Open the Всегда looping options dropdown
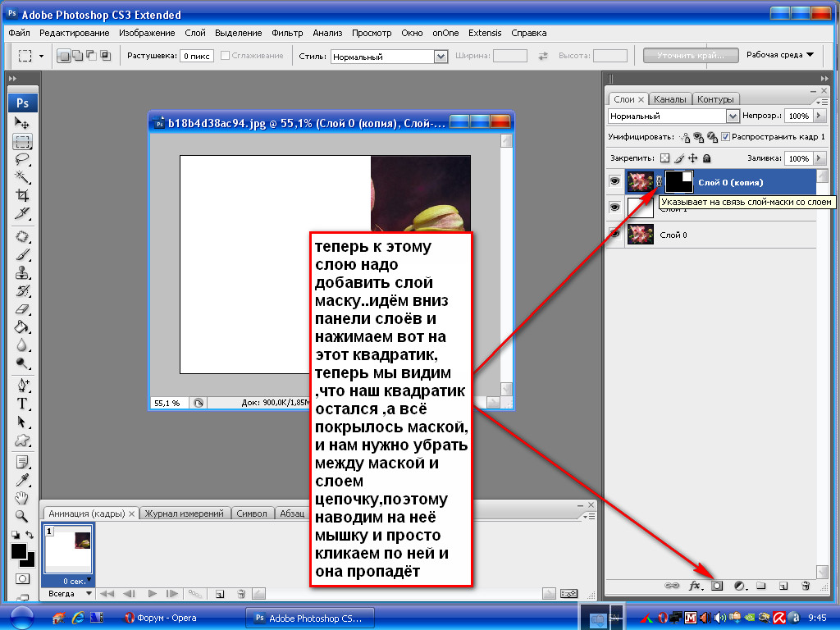Viewport: 840px width, 630px height. (x=89, y=593)
